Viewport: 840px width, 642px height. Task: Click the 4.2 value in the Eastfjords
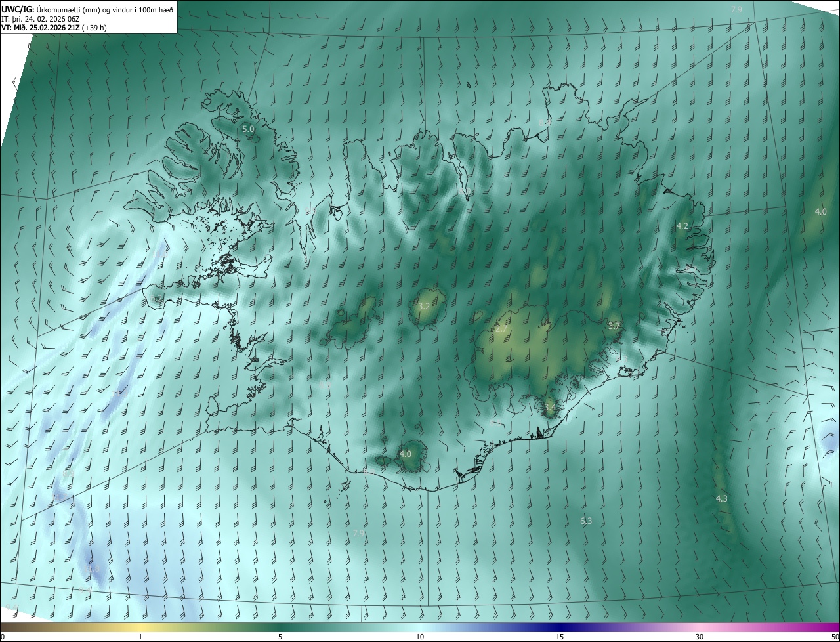point(682,226)
